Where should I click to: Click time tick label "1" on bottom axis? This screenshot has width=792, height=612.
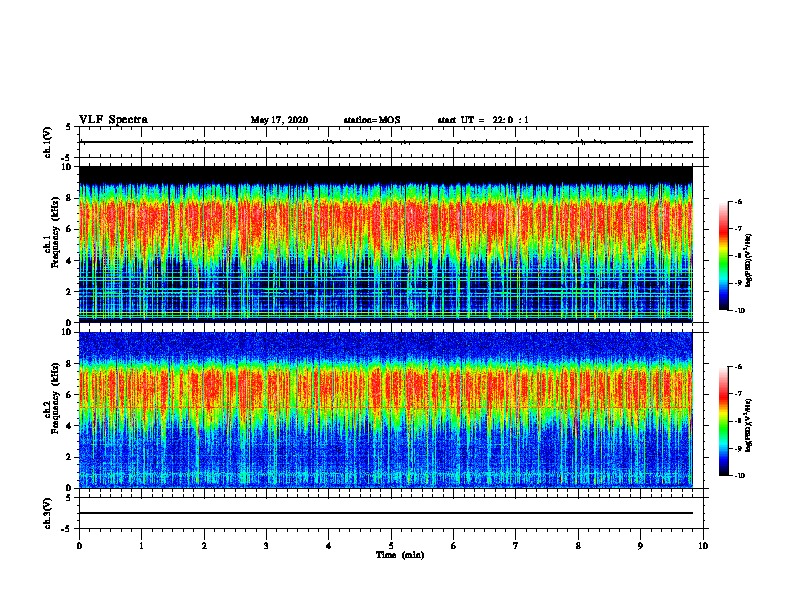point(141,546)
